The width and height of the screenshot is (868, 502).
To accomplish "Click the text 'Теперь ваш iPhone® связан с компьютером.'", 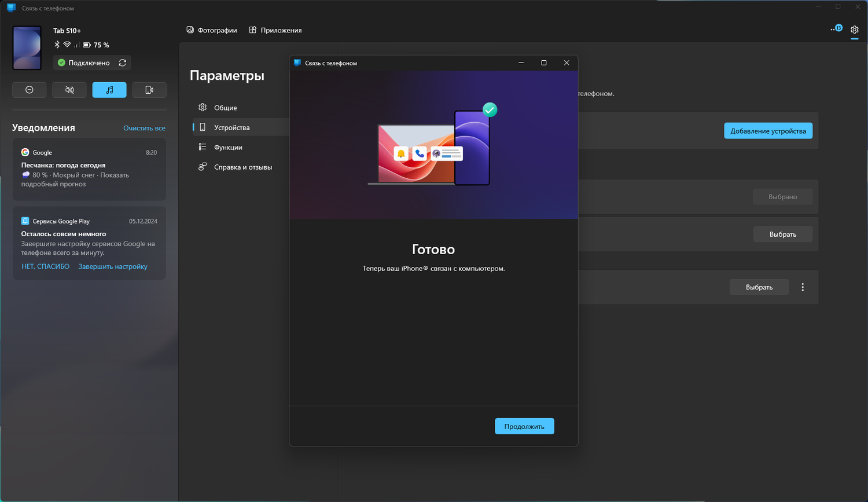I will click(x=433, y=269).
